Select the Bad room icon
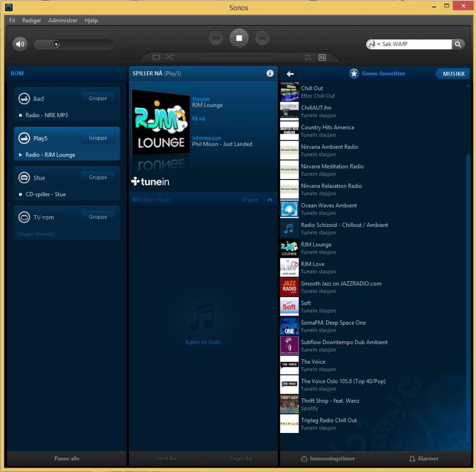476x472 pixels. coord(24,99)
